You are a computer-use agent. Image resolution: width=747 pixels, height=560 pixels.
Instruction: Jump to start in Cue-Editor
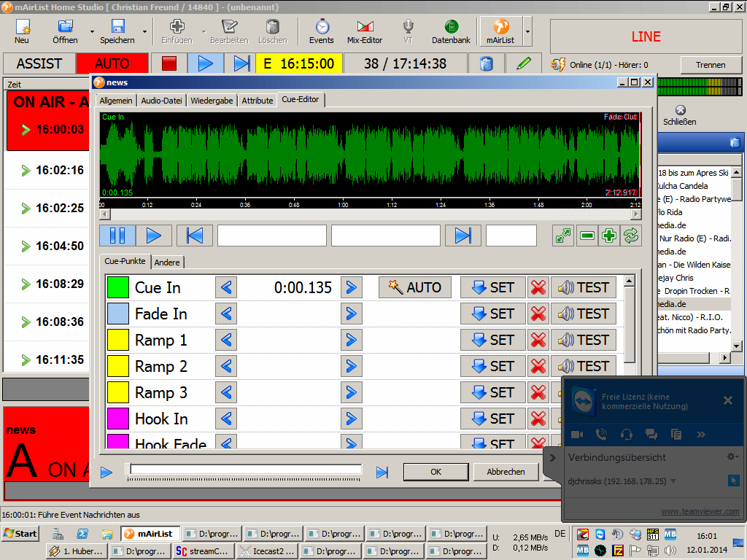tap(194, 236)
